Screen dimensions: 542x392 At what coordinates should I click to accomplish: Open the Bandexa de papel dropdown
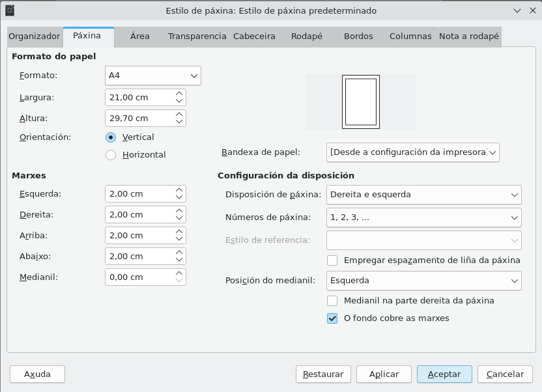[x=413, y=152]
